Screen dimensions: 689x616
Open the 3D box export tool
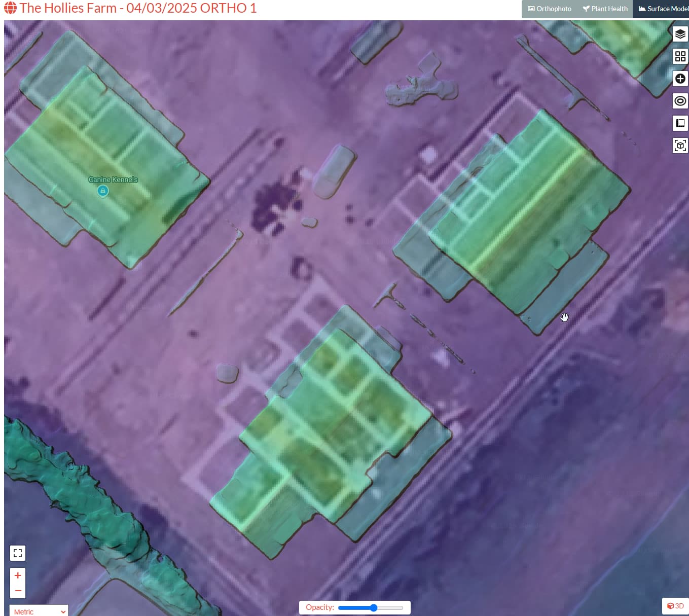tap(680, 146)
